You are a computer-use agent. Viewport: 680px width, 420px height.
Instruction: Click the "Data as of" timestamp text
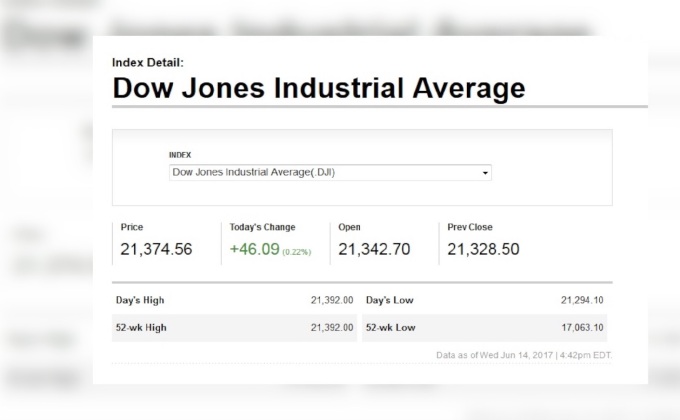[x=523, y=355]
